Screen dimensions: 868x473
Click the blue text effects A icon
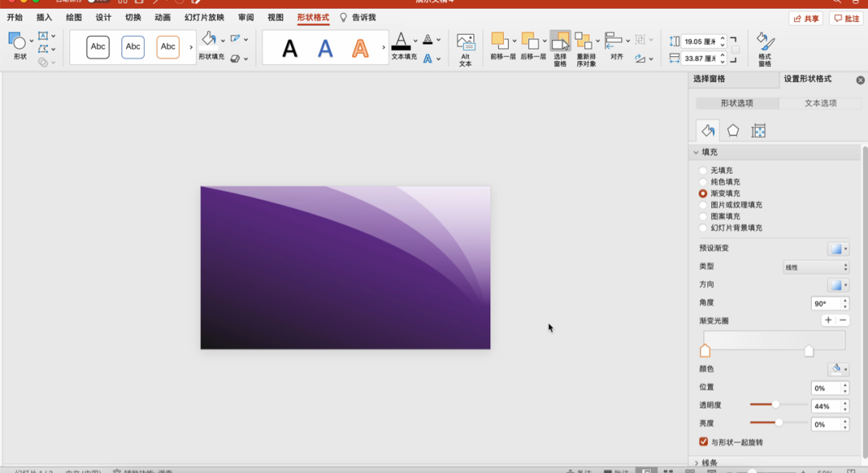point(428,58)
